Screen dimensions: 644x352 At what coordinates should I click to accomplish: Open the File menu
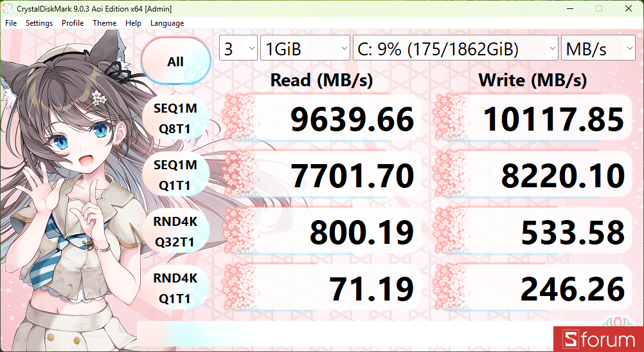tap(11, 23)
